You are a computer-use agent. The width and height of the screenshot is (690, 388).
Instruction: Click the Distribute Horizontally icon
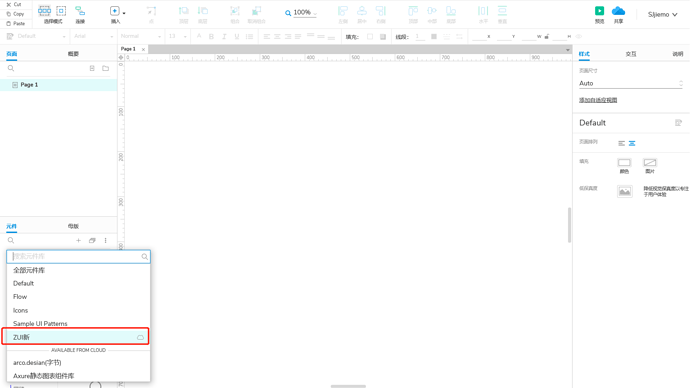[483, 11]
